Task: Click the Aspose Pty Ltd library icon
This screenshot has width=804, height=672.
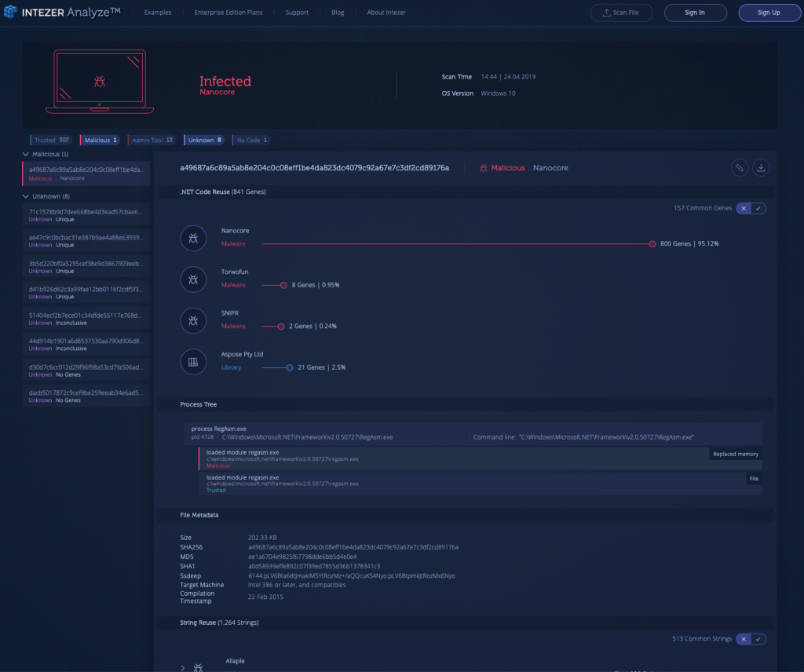Action: (x=193, y=361)
